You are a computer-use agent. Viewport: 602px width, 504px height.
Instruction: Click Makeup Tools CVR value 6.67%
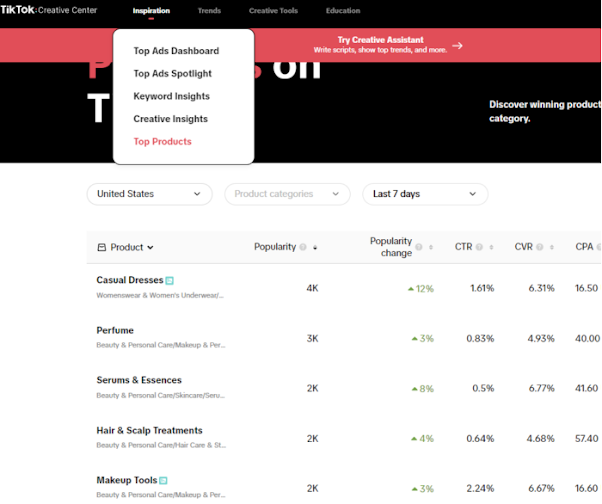coord(541,488)
